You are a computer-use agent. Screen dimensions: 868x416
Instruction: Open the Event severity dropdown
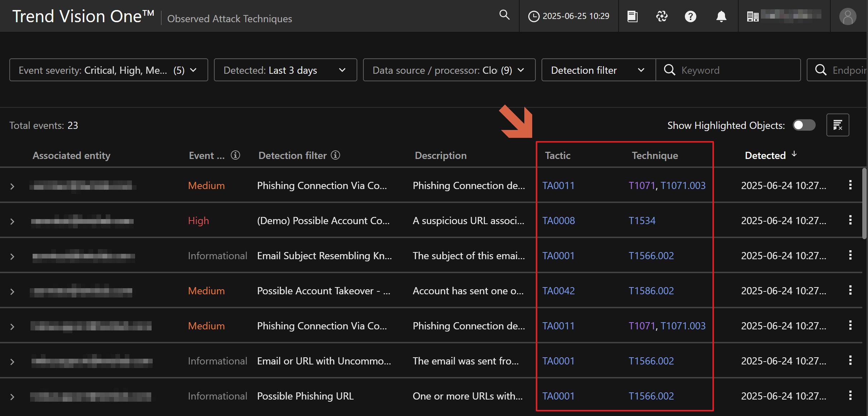[108, 70]
